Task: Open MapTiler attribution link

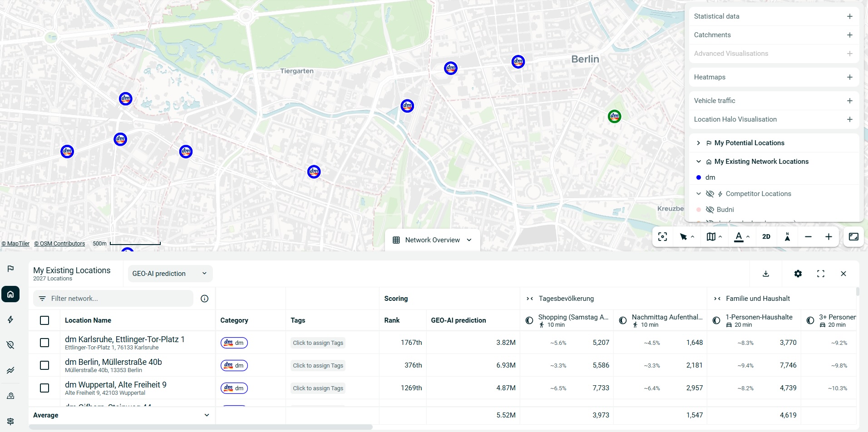Action: [x=15, y=244]
